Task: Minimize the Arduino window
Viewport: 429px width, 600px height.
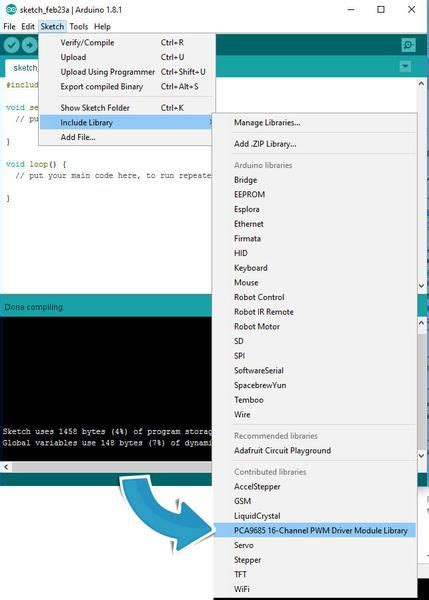Action: click(x=351, y=9)
